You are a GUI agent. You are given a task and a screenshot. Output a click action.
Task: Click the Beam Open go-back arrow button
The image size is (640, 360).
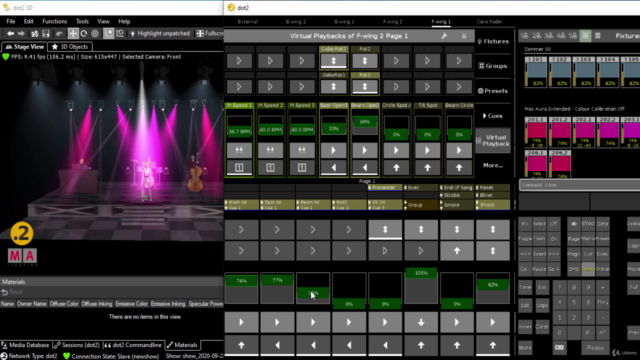365,167
